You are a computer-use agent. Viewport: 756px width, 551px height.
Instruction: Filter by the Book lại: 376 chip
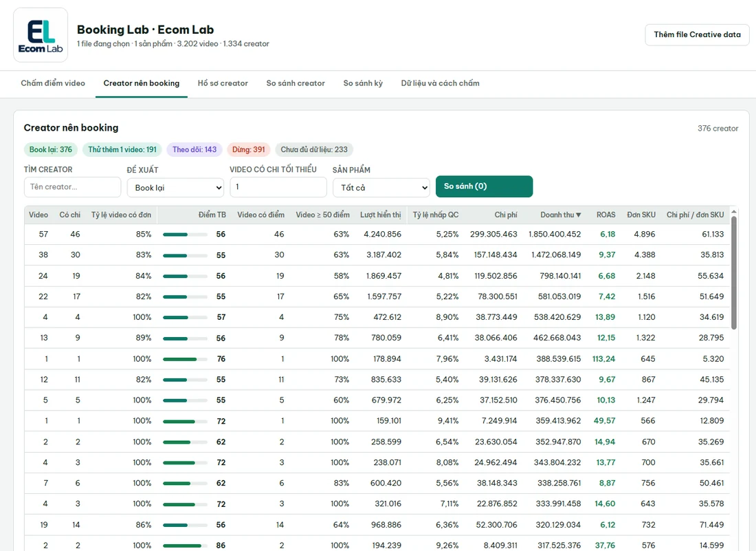click(51, 149)
